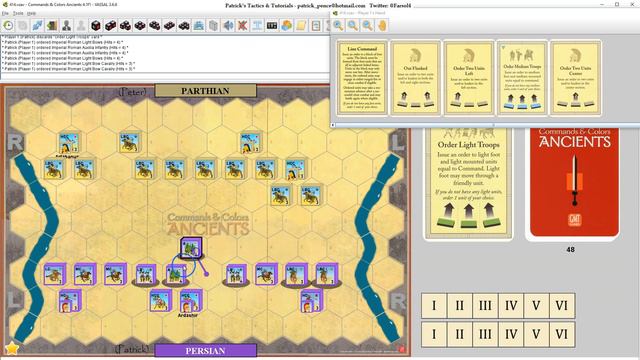Click the deck count 48
This screenshot has height=360, width=640.
(571, 249)
